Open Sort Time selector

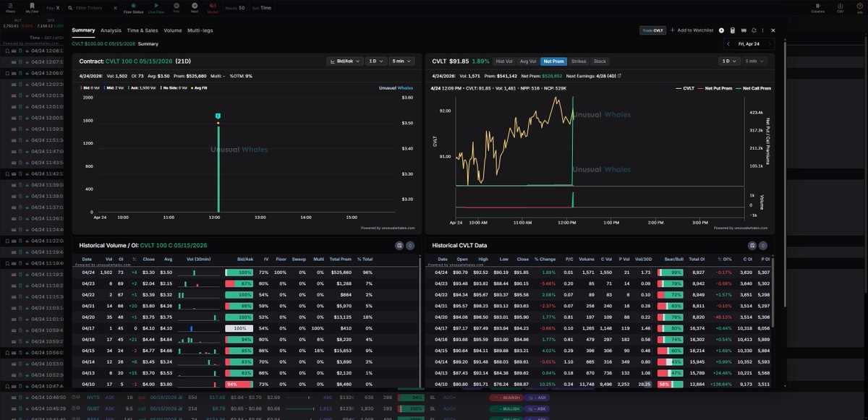[x=263, y=8]
